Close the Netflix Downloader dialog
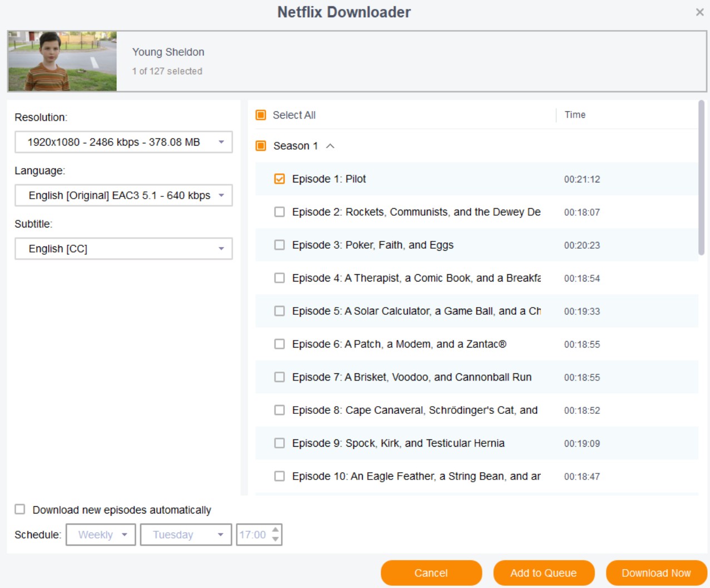Viewport: 710px width, 588px height. (699, 12)
